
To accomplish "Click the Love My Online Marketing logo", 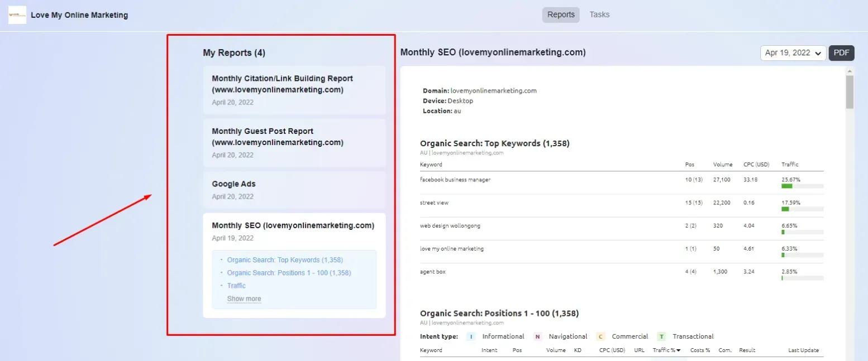I will (17, 15).
